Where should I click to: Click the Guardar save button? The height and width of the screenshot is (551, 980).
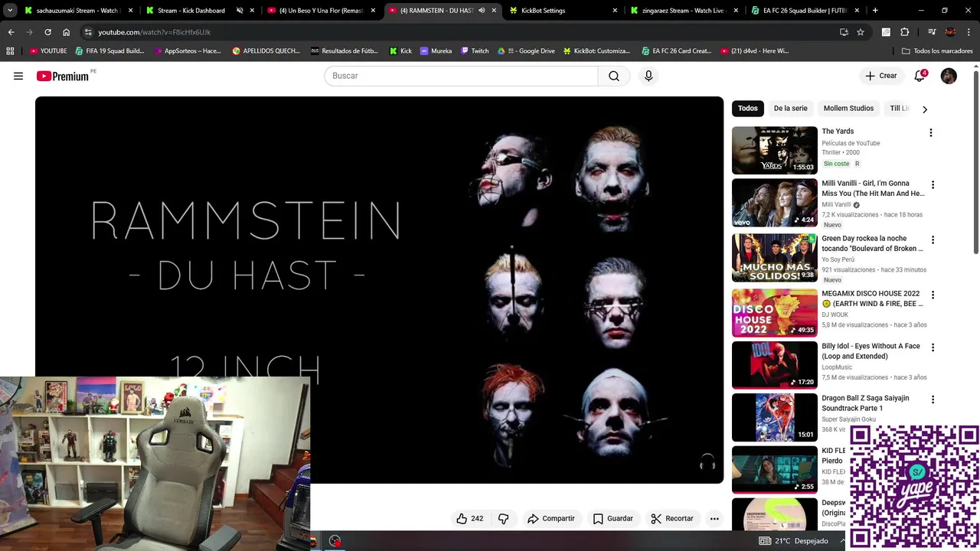(x=613, y=518)
